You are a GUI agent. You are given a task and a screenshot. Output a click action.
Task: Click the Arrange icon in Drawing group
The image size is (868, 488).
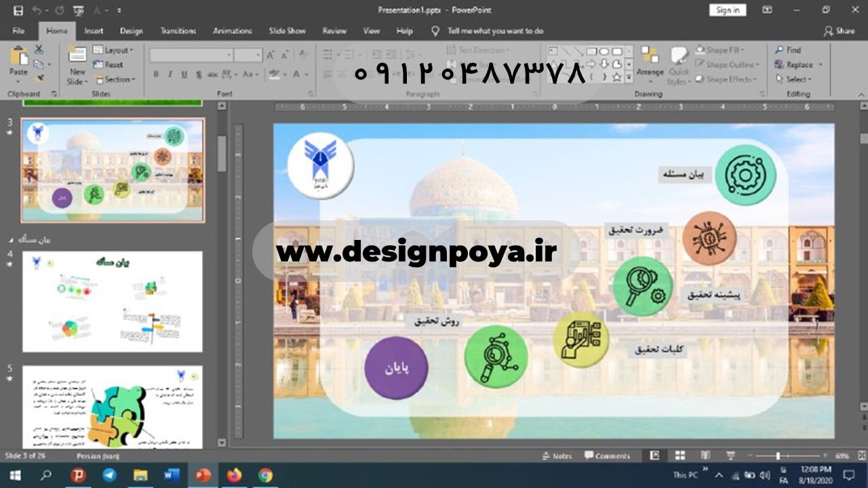click(650, 61)
